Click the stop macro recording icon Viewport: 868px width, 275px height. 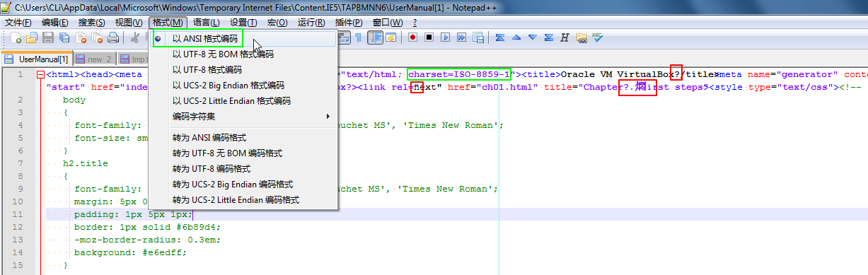pos(429,37)
